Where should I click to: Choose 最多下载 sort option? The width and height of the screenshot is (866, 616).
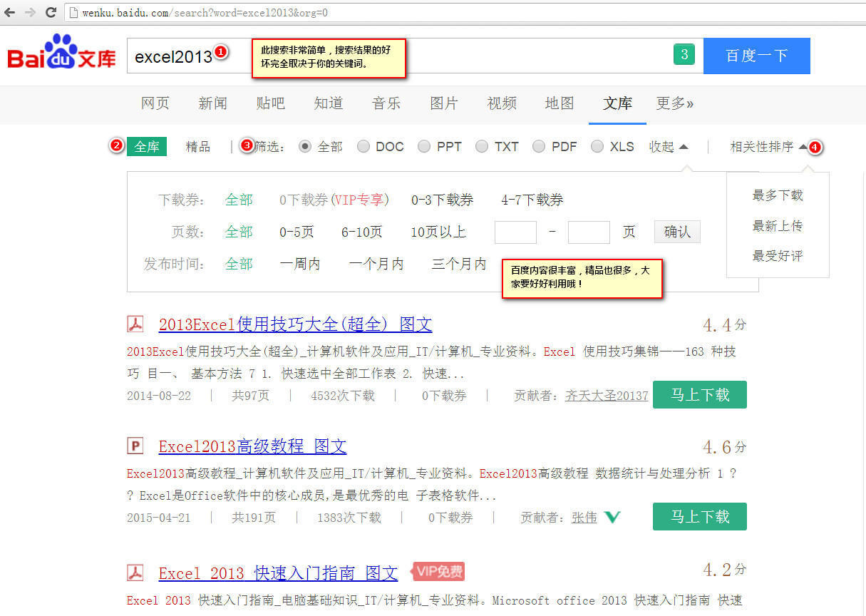(x=778, y=195)
